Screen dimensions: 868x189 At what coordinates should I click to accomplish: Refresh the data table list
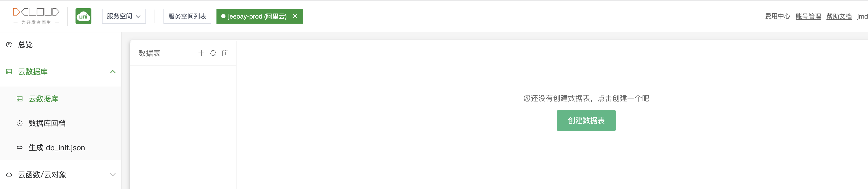[213, 53]
